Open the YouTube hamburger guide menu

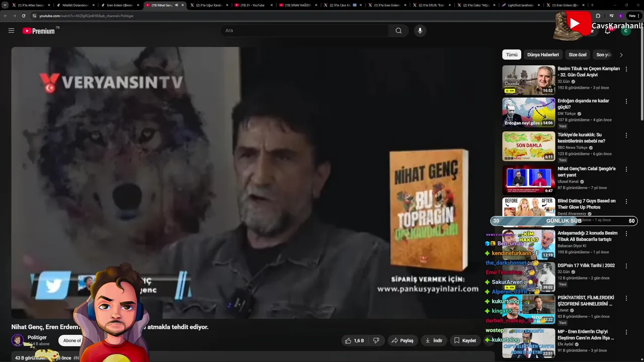coord(11,31)
